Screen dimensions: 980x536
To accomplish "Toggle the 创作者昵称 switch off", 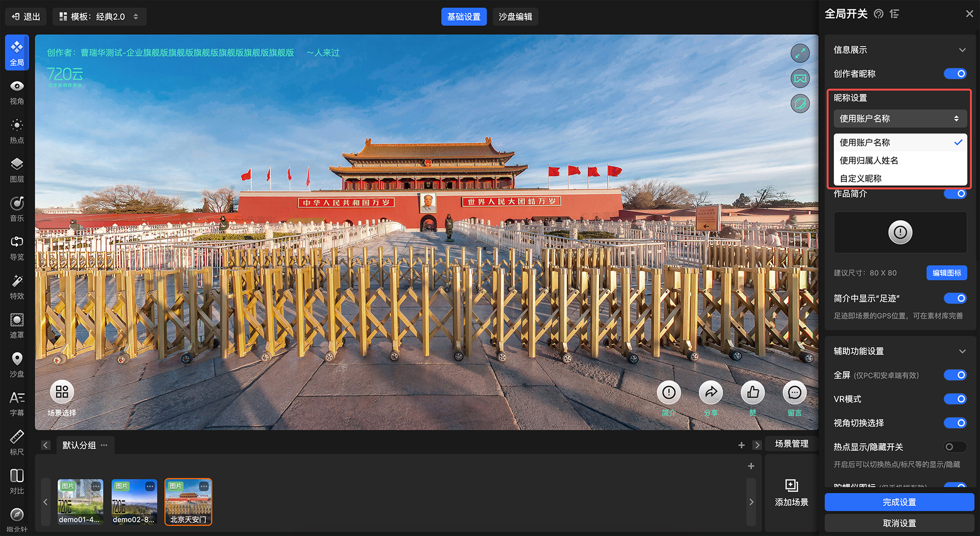I will pyautogui.click(x=955, y=74).
